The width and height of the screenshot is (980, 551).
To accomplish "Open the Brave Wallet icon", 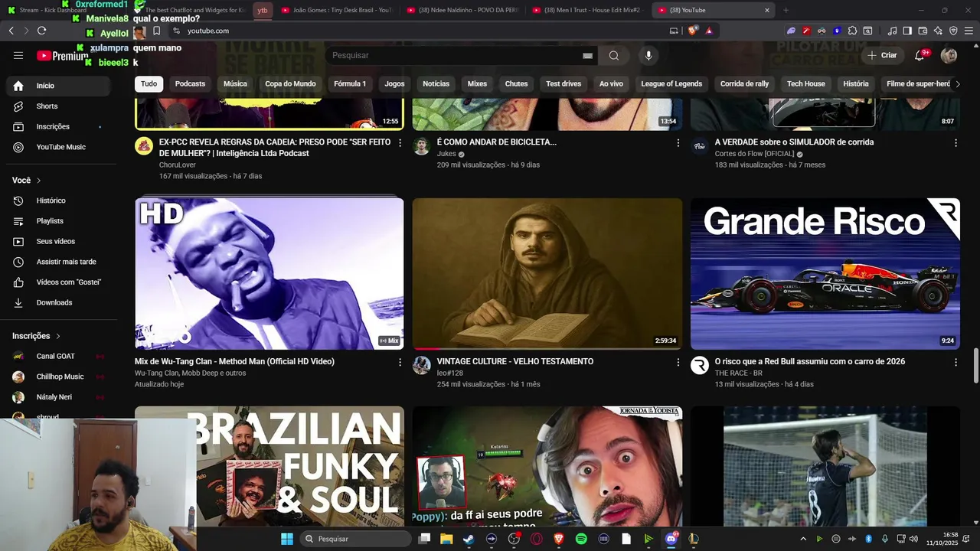I will [923, 31].
